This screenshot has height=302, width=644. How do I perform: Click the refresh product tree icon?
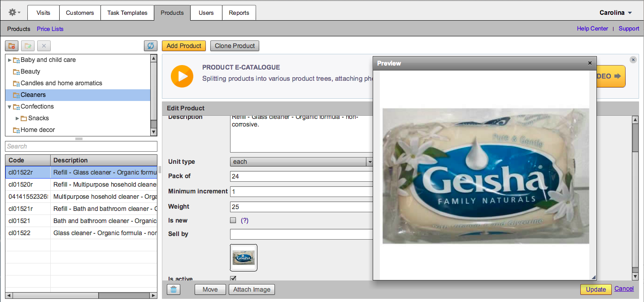(x=151, y=46)
